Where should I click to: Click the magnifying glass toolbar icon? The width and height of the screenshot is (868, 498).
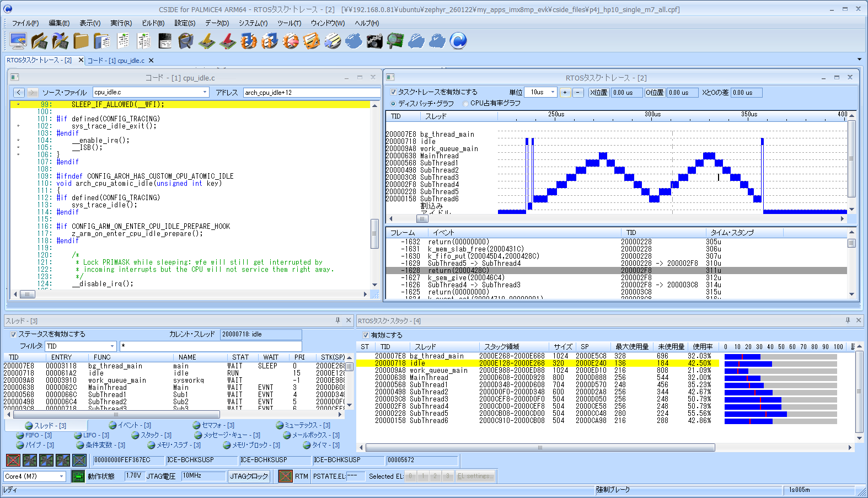(186, 41)
